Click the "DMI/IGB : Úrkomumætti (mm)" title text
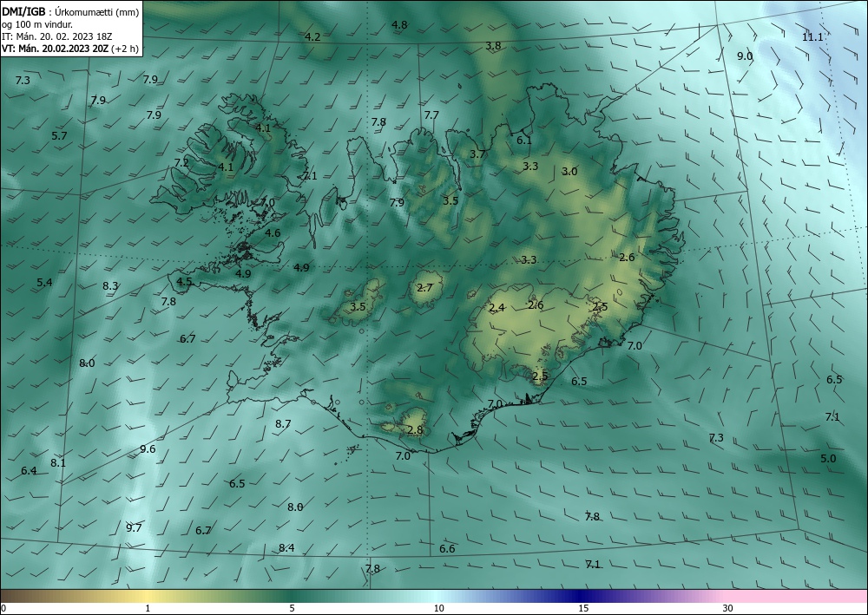The height and width of the screenshot is (615, 868). (x=70, y=12)
